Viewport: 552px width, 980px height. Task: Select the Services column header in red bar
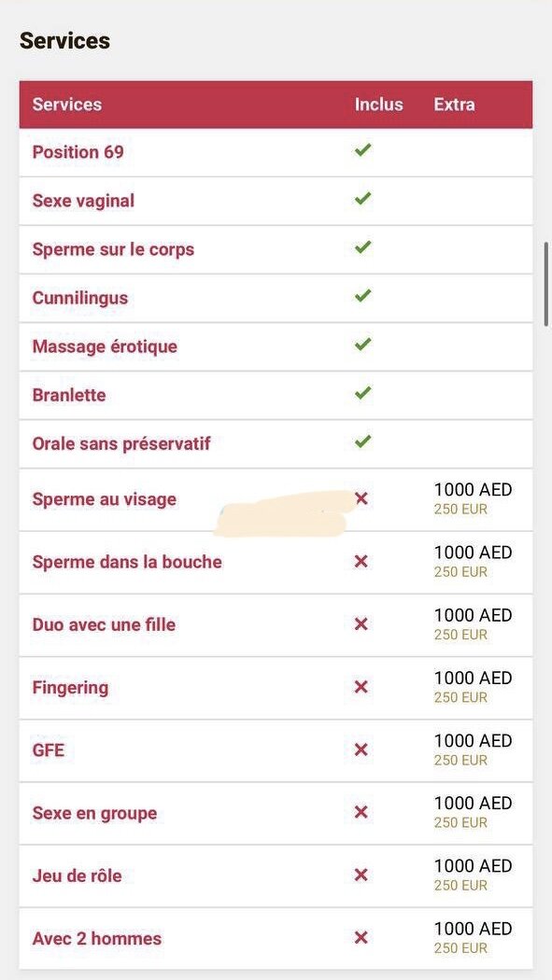[67, 105]
